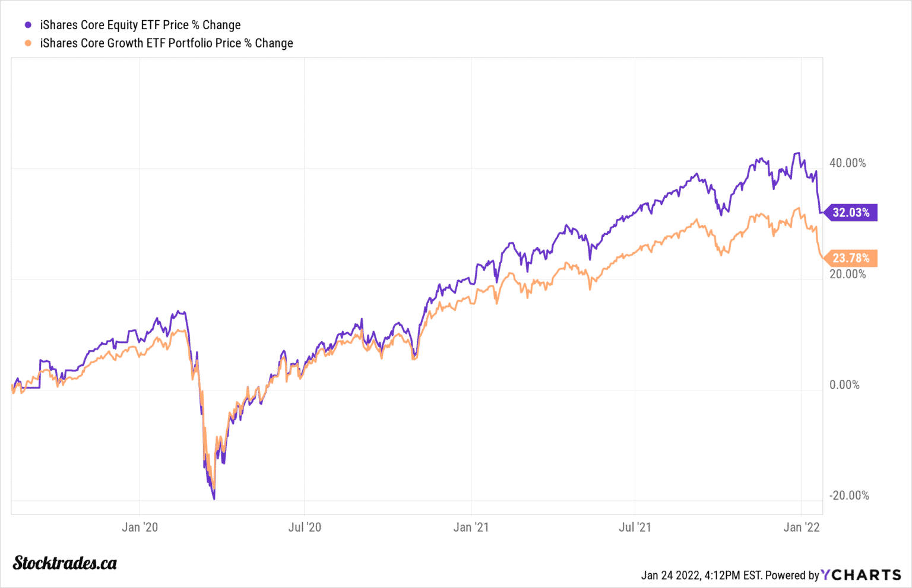Click the Jan '20 x-axis label
The image size is (912, 588).
[x=140, y=527]
